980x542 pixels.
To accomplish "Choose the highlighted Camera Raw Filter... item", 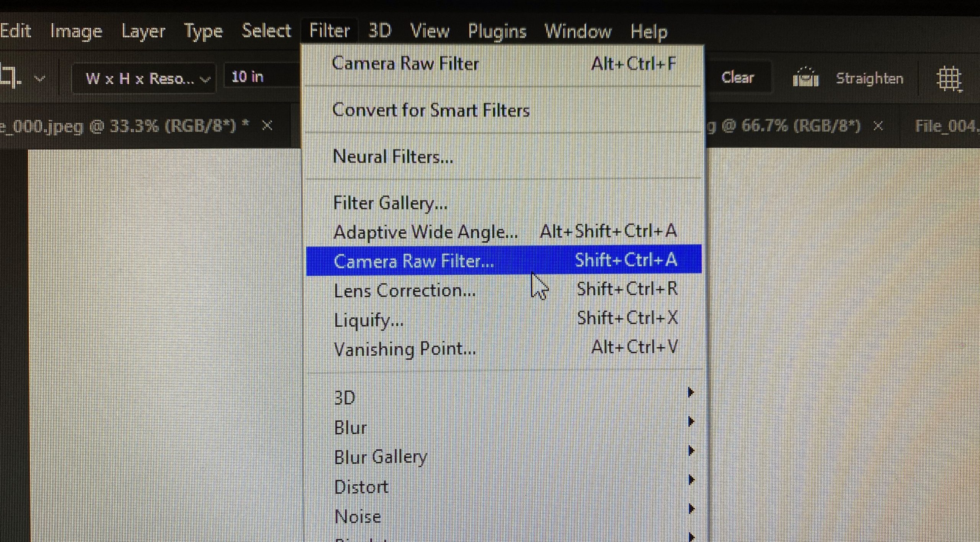I will tap(504, 260).
